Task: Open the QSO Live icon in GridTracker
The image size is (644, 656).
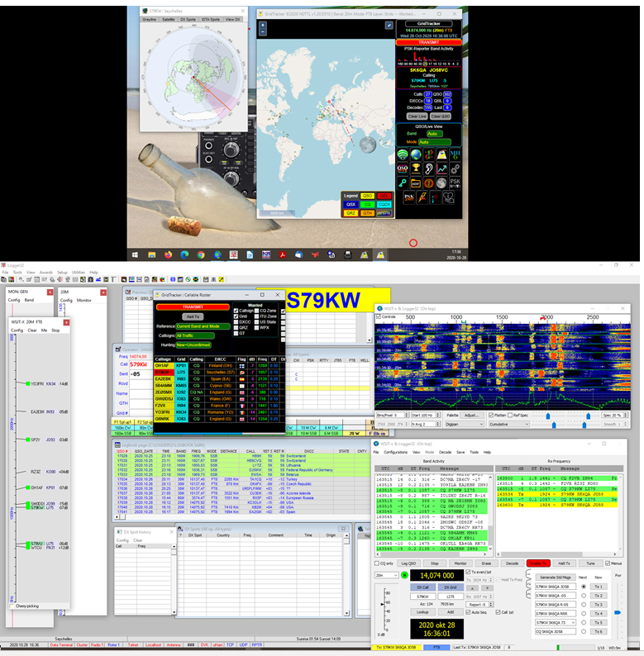Action: 403,169
